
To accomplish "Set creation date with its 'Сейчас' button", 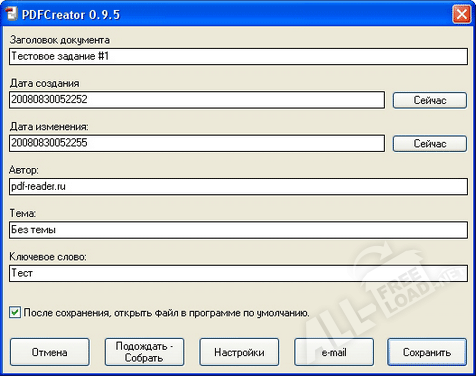I will (x=430, y=100).
